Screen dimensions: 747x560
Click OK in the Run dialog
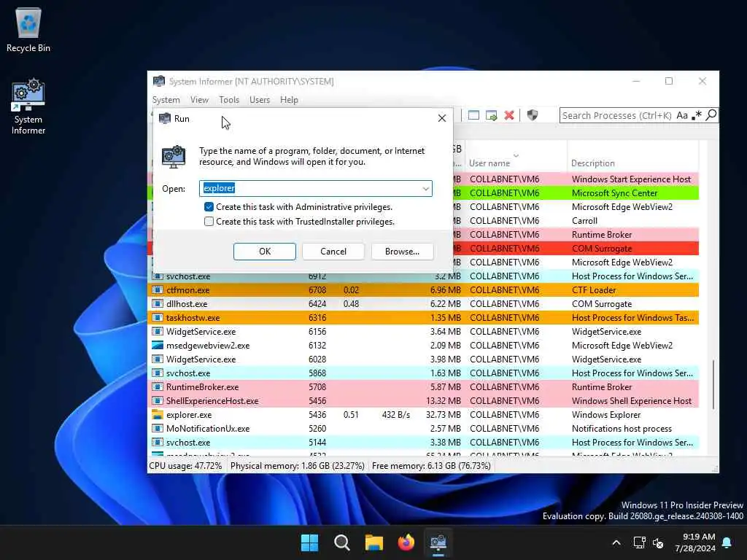pos(264,252)
